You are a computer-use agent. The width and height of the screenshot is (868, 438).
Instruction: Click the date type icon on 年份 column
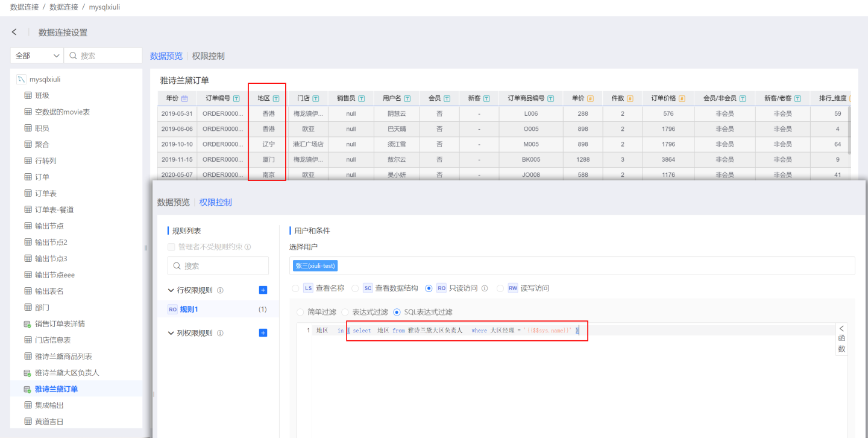point(184,98)
